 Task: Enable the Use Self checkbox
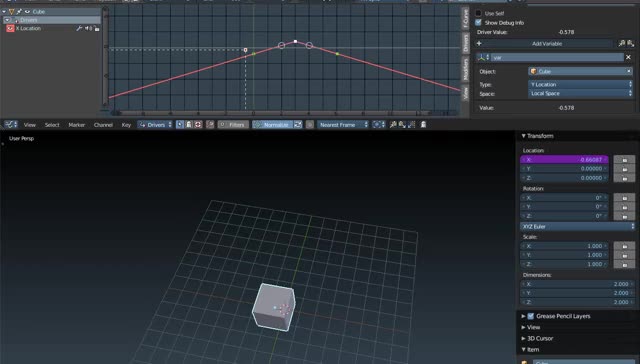(x=478, y=13)
